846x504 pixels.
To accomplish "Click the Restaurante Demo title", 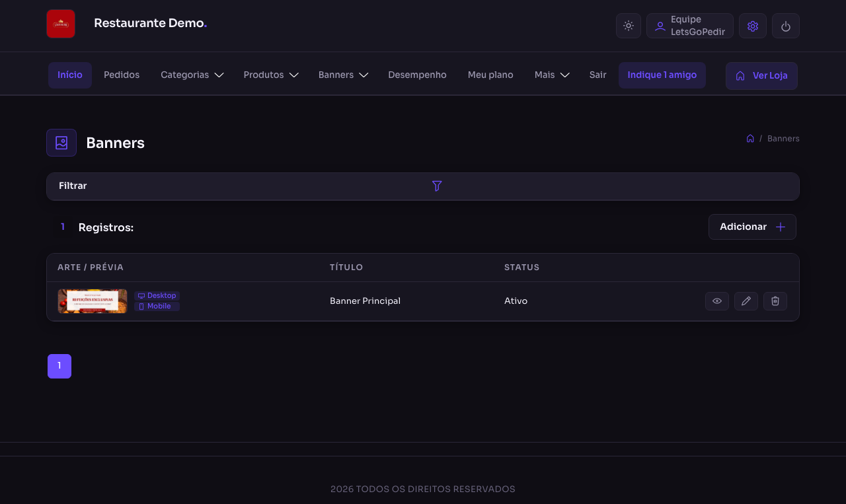I will coord(151,23).
